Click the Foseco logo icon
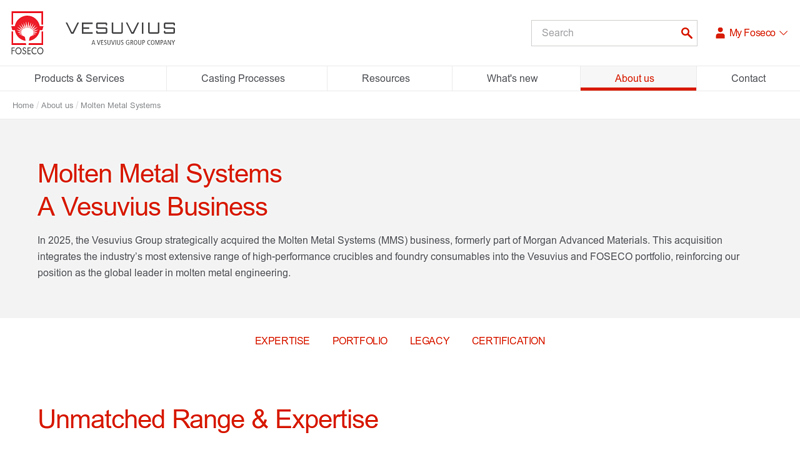 point(27,32)
